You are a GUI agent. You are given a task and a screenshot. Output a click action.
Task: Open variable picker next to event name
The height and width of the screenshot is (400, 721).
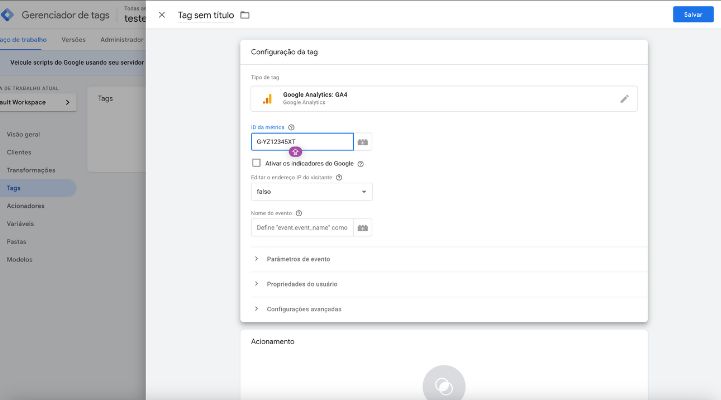[x=363, y=228]
